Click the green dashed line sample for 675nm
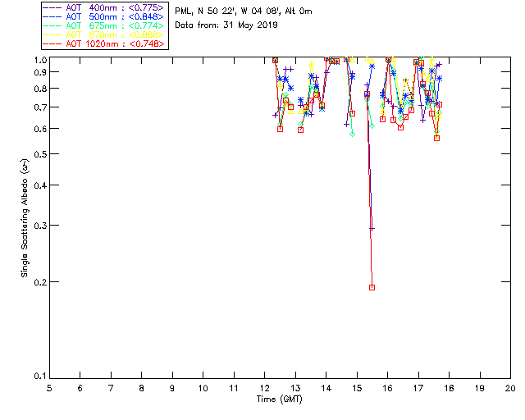The width and height of the screenshot is (525, 420). (x=52, y=25)
